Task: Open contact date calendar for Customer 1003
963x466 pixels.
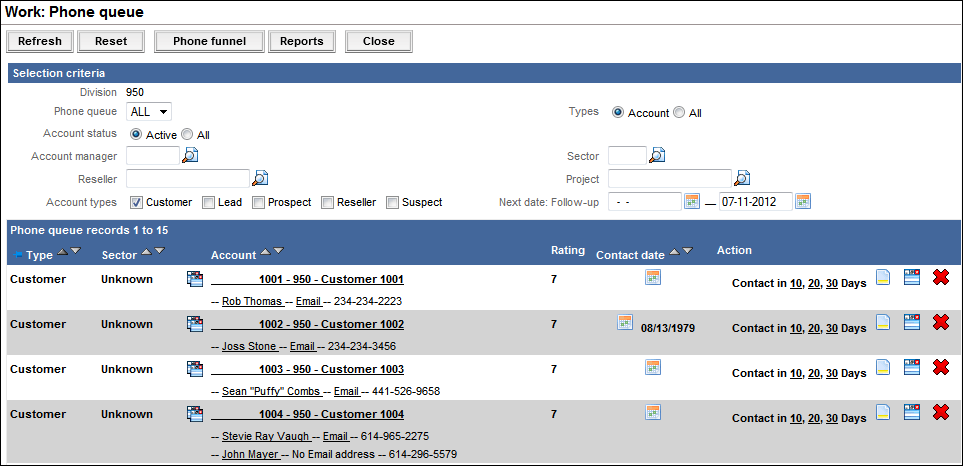Action: point(653,367)
